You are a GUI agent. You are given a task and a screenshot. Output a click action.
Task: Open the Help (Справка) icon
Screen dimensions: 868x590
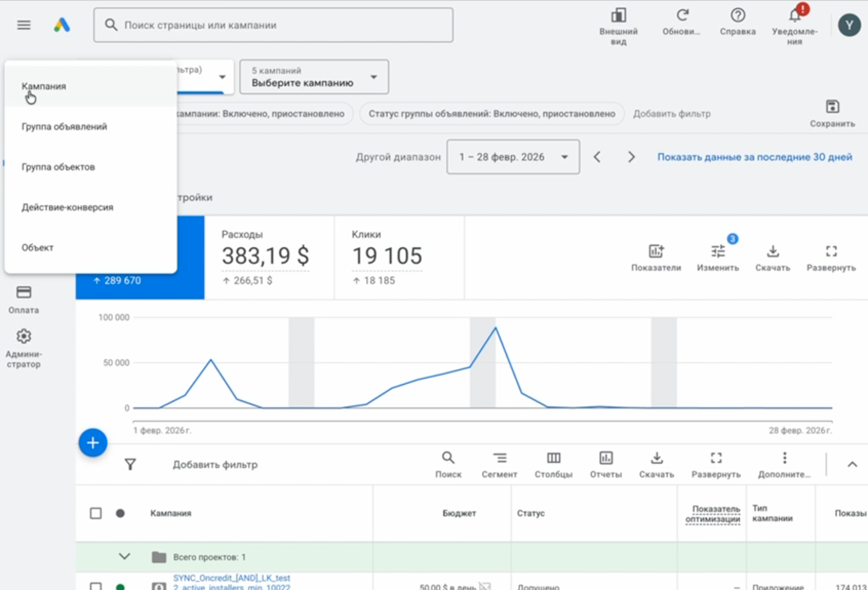tap(737, 16)
